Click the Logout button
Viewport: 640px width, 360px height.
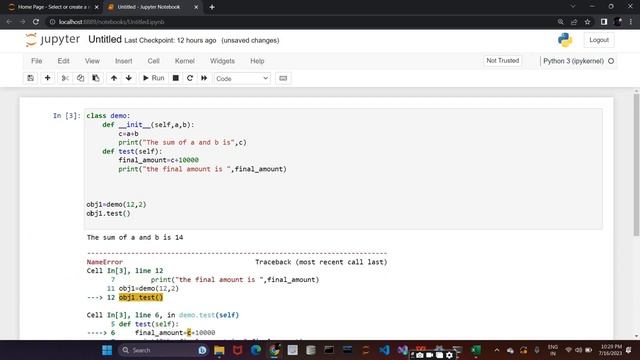tap(599, 40)
